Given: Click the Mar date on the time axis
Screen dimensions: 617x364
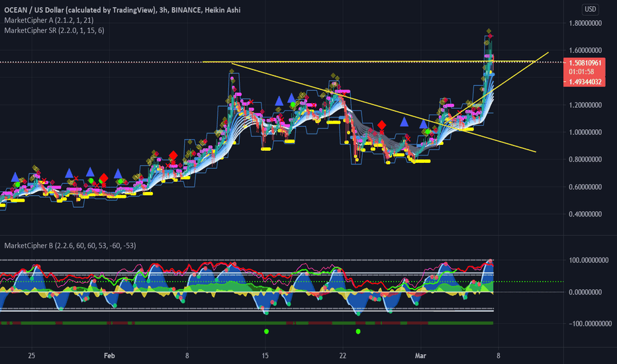Looking at the screenshot, I should pyautogui.click(x=420, y=356).
